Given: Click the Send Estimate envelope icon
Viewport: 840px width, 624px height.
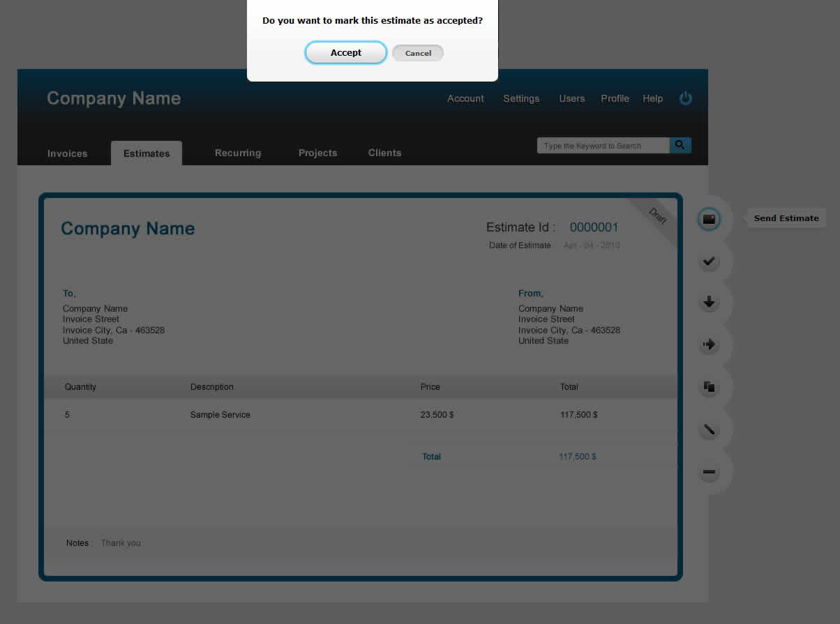Looking at the screenshot, I should pyautogui.click(x=709, y=219).
